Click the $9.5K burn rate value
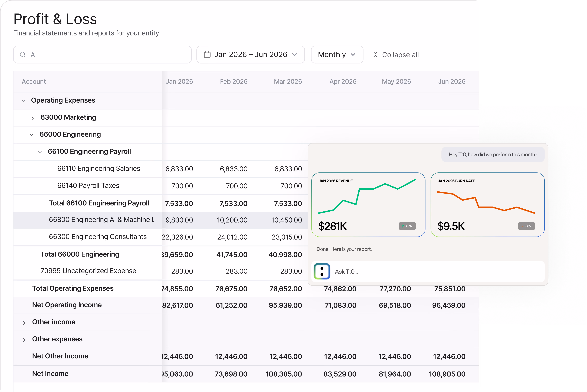 pyautogui.click(x=451, y=226)
